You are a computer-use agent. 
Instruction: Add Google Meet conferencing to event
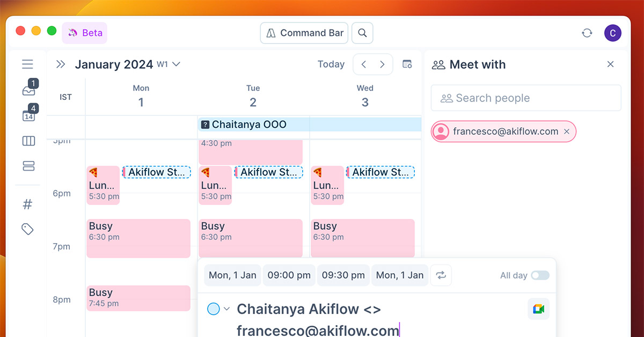[x=538, y=309]
